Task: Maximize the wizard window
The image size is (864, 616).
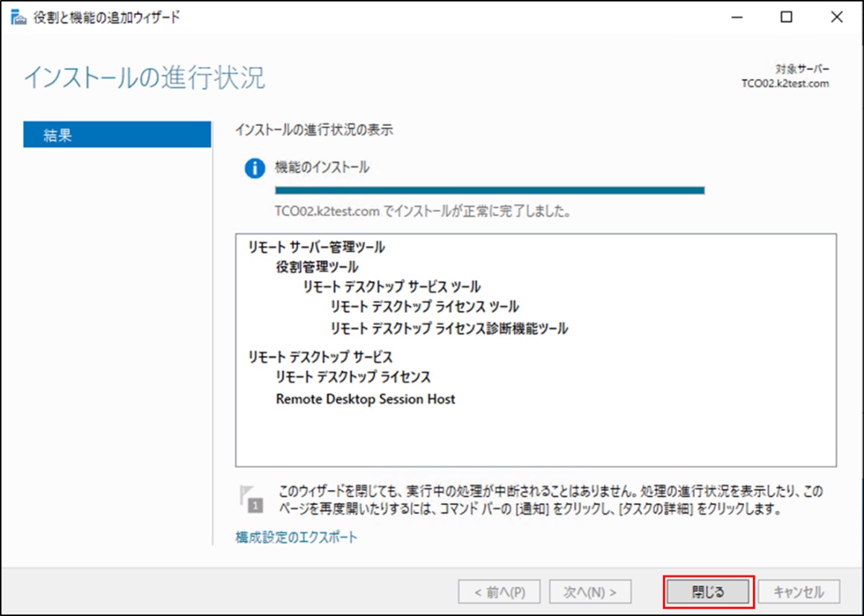Action: tap(786, 18)
